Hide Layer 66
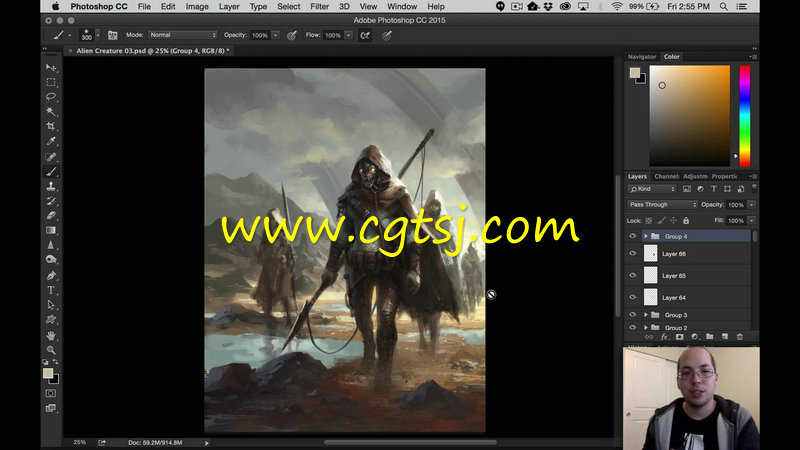The height and width of the screenshot is (450, 800). click(x=633, y=253)
